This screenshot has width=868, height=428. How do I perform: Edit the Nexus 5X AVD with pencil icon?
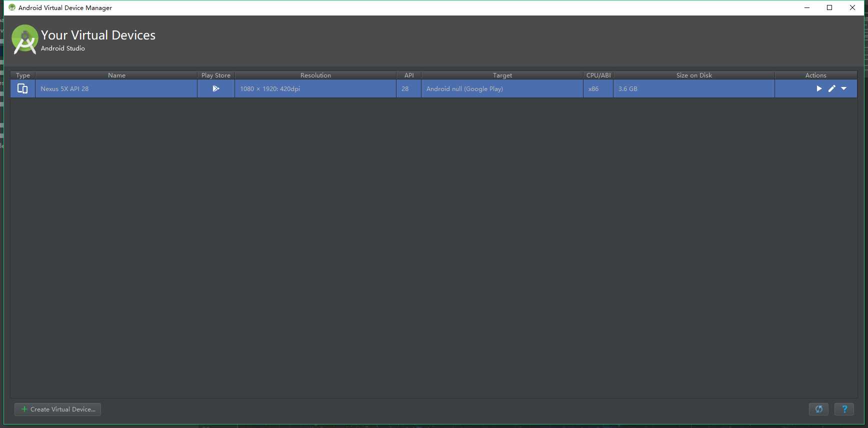point(832,88)
